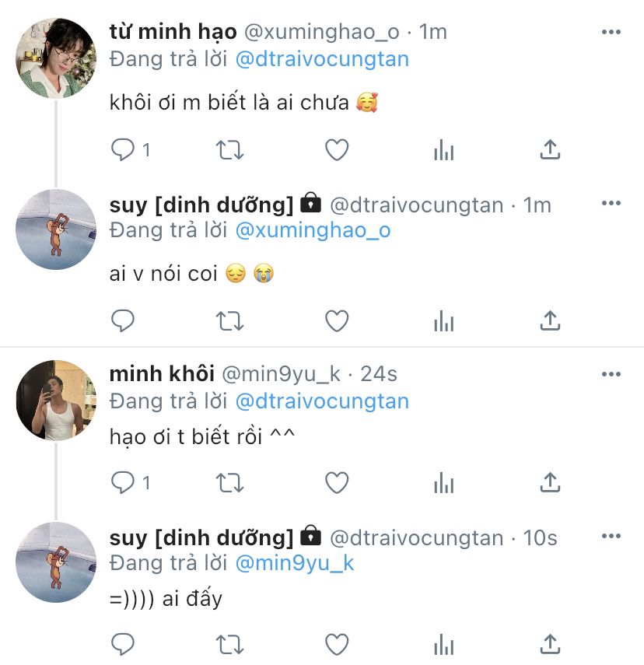Open the @min9yu_k mention link in reply
This screenshot has height=665, width=644.
tap(294, 564)
